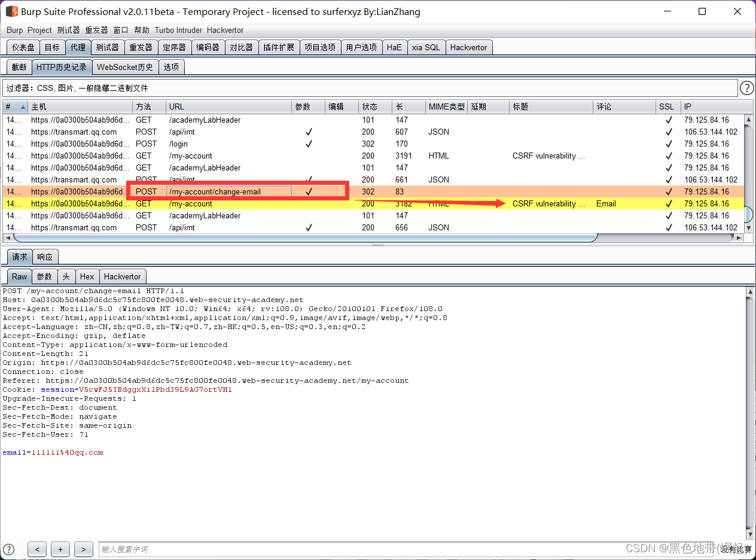This screenshot has height=560, width=756.
Task: Go to previous search match with < button
Action: (37, 549)
